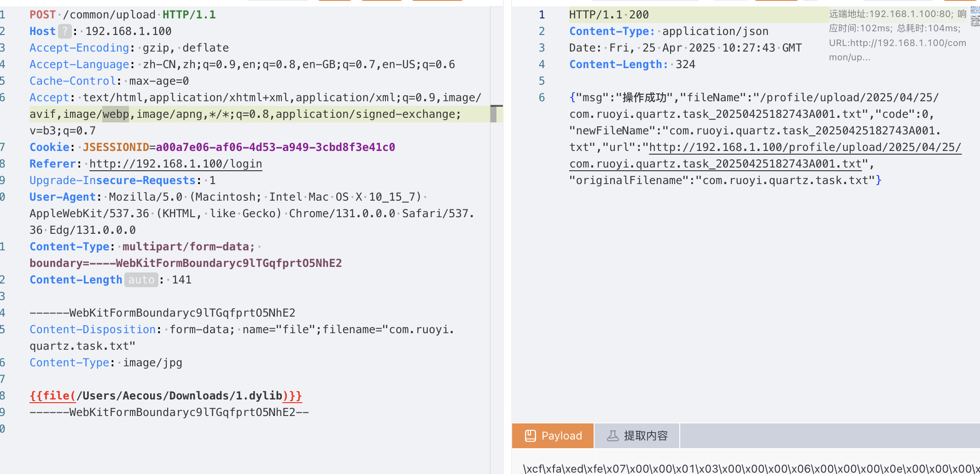Click the highlighted webp word in Accept header
980x474 pixels.
[116, 114]
